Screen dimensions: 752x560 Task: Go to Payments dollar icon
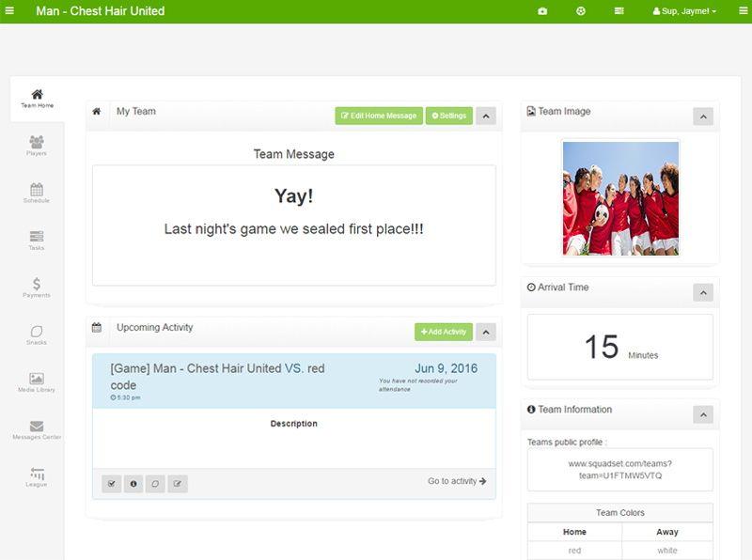(37, 288)
